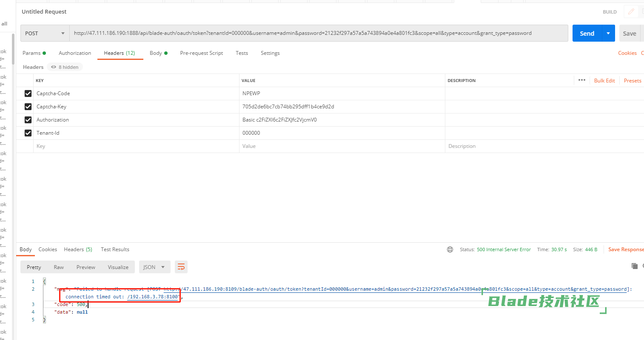The height and width of the screenshot is (340, 644).
Task: Open the JSON format dropdown
Action: point(154,267)
